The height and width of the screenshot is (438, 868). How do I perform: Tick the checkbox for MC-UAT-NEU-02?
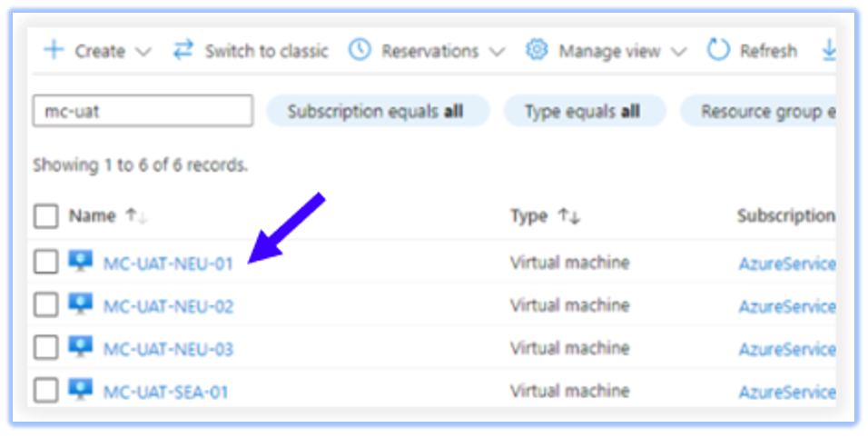click(45, 305)
